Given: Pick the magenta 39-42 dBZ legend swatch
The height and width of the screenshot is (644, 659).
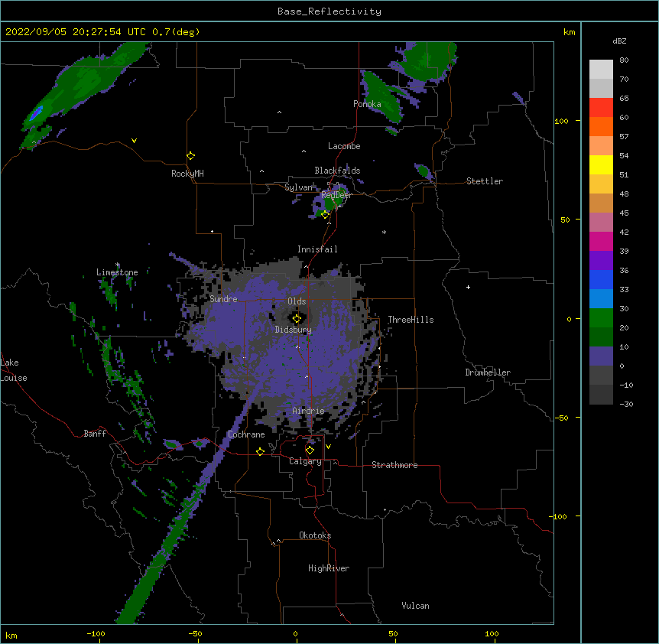Looking at the screenshot, I should (x=601, y=241).
